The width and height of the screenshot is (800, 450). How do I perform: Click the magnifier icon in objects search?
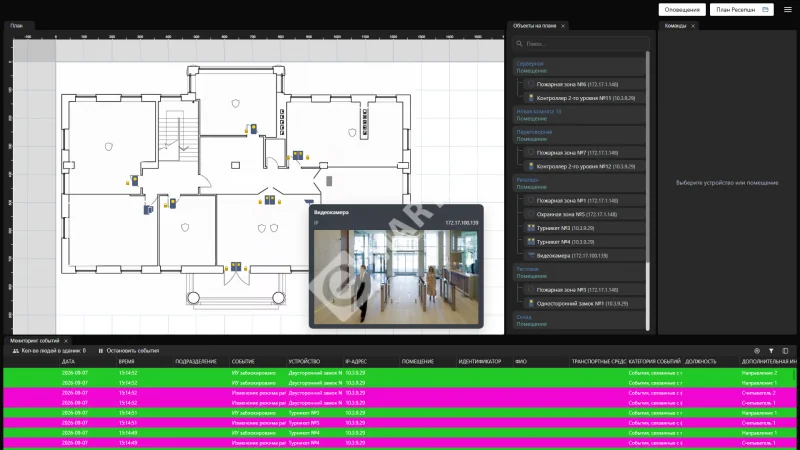tap(519, 44)
